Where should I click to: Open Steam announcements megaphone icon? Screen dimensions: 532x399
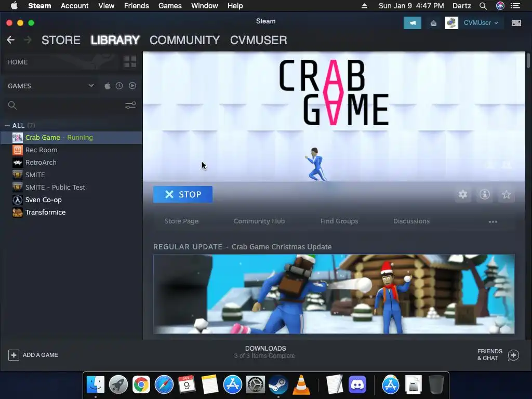[412, 23]
